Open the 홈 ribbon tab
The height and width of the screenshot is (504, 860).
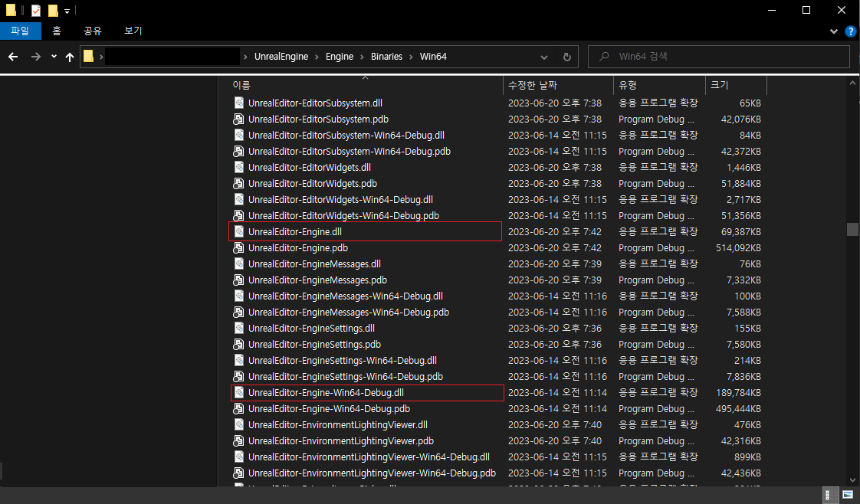point(57,31)
